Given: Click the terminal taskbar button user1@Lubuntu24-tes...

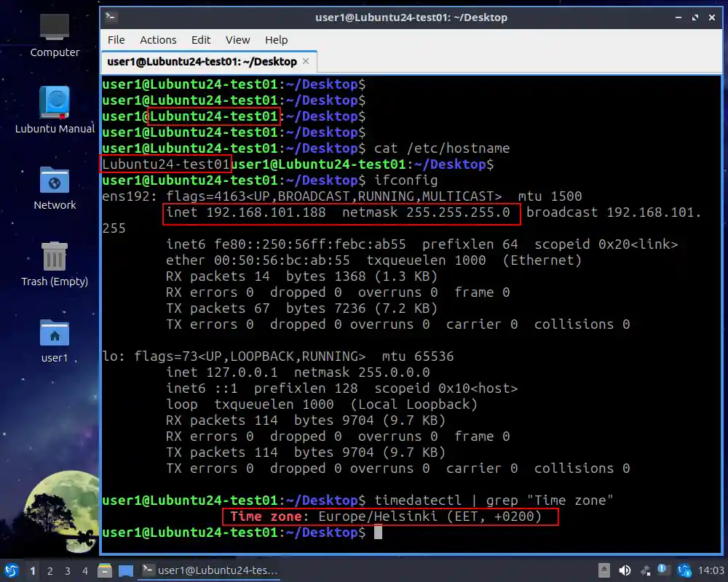Looking at the screenshot, I should coord(209,570).
